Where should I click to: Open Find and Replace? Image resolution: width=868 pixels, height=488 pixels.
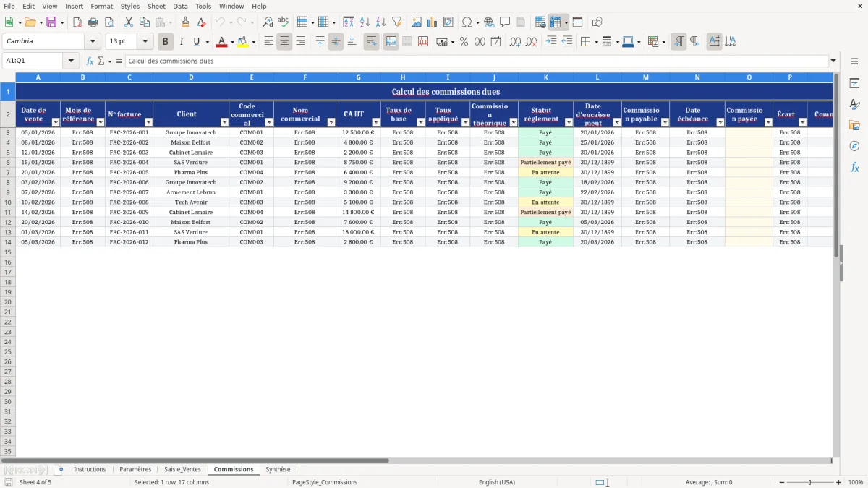point(268,22)
